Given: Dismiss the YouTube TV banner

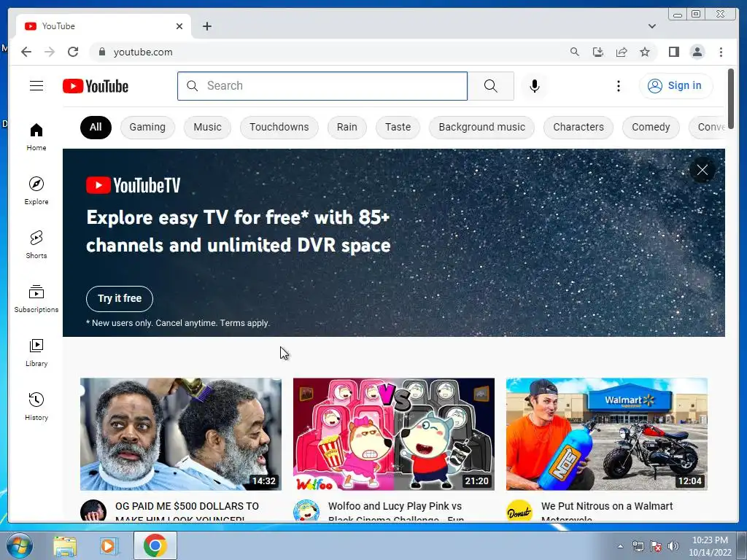Looking at the screenshot, I should [703, 170].
